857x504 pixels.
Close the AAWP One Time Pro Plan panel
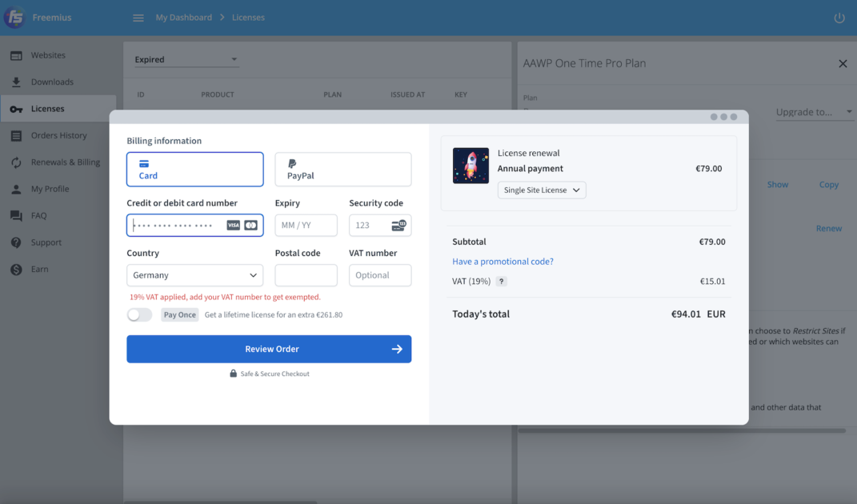(843, 63)
